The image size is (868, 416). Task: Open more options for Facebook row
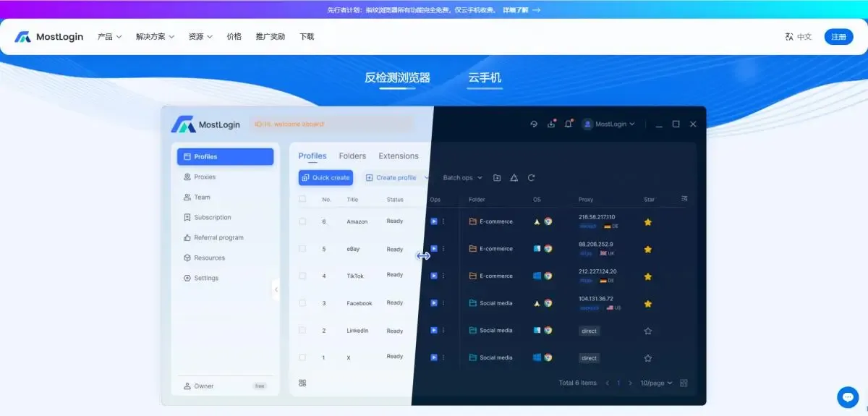click(x=443, y=303)
